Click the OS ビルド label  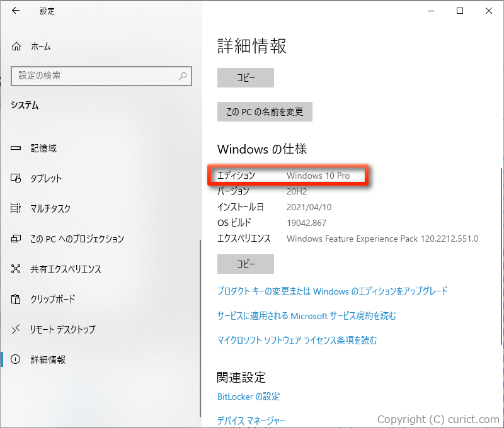[x=234, y=223]
